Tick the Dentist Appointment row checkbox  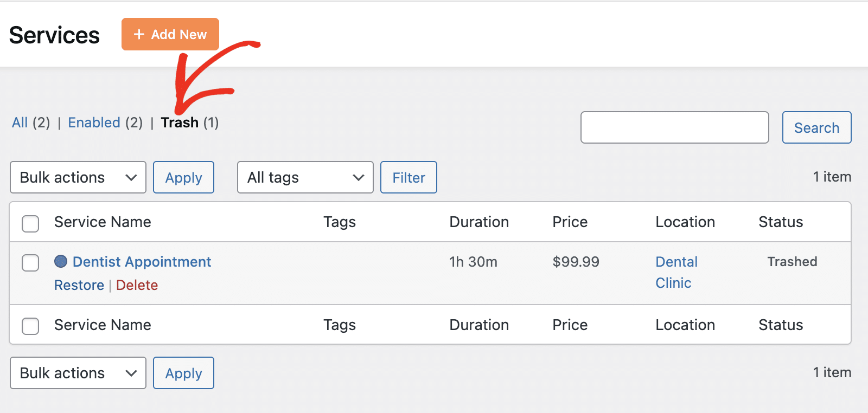coord(30,263)
